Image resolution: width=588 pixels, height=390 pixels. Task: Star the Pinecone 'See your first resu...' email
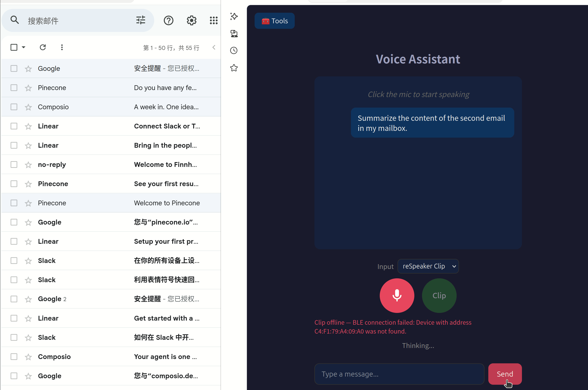click(28, 184)
